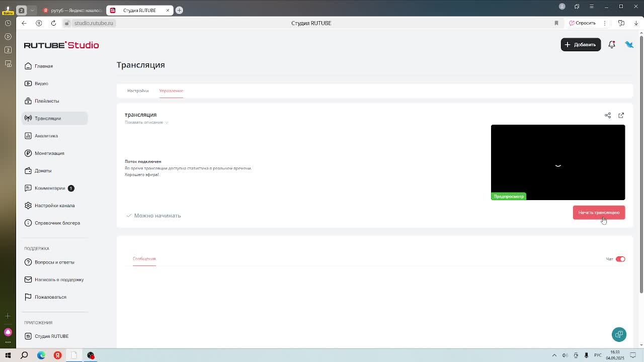This screenshot has width=644, height=362.
Task: Open Windows taskbar search
Action: click(x=24, y=355)
